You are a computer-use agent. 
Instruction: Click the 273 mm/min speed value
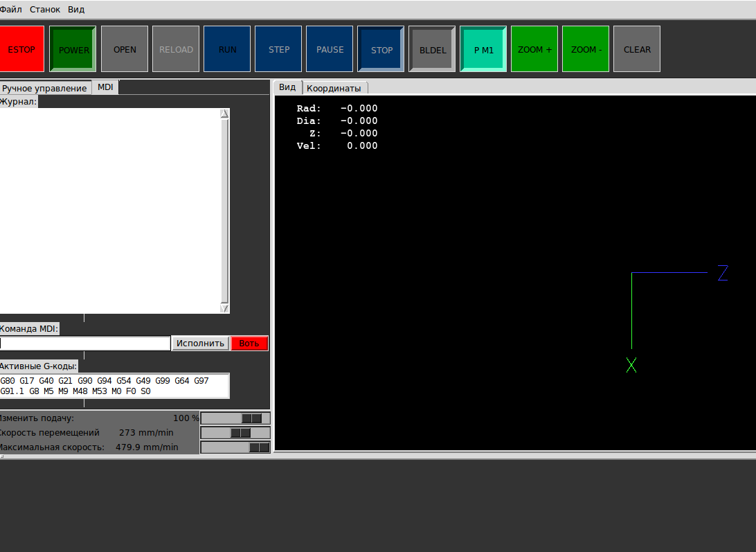coord(146,432)
